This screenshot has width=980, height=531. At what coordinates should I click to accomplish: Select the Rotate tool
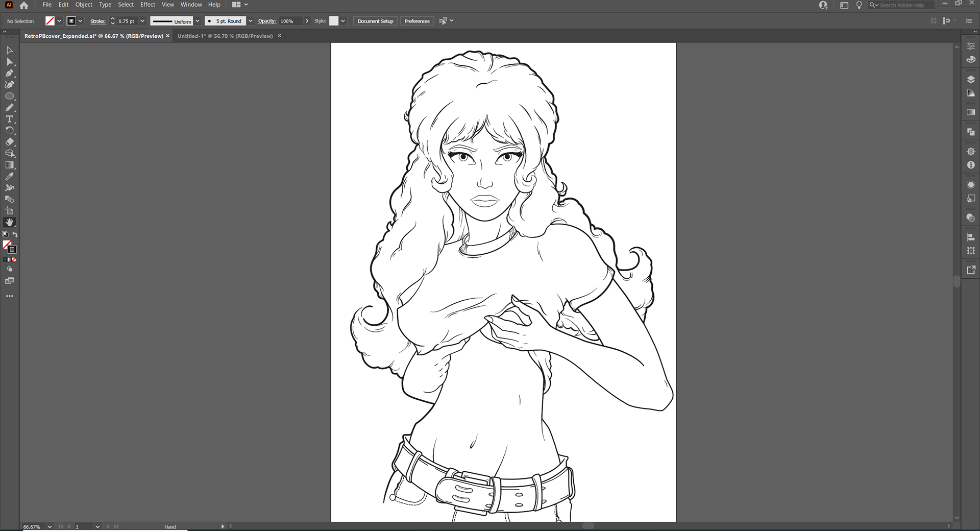tap(9, 131)
